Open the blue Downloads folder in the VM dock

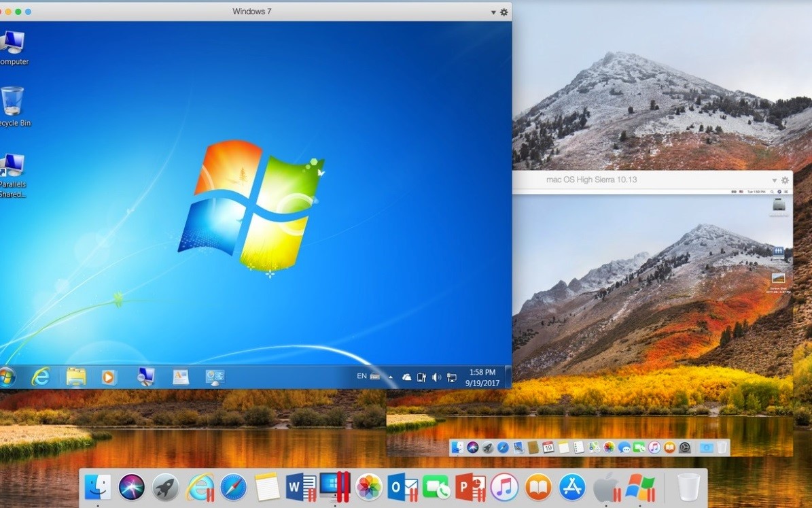tap(707, 447)
